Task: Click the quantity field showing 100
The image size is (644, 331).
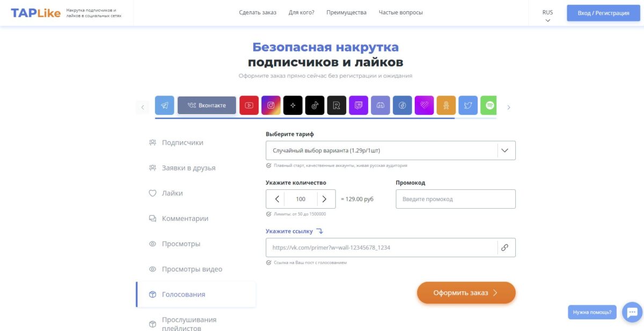Action: (301, 199)
